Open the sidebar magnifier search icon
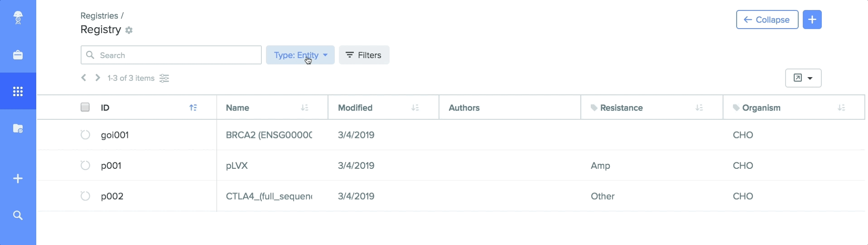The width and height of the screenshot is (868, 245). tap(18, 216)
